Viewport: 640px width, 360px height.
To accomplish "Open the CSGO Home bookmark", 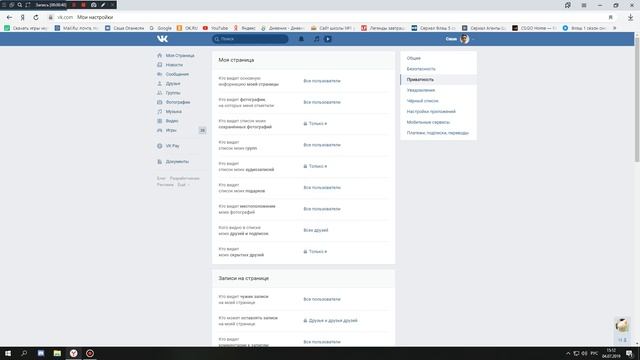I will click(535, 28).
